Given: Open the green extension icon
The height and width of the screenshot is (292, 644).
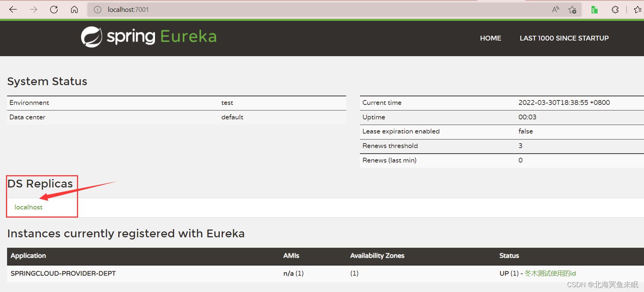Looking at the screenshot, I should click(594, 10).
